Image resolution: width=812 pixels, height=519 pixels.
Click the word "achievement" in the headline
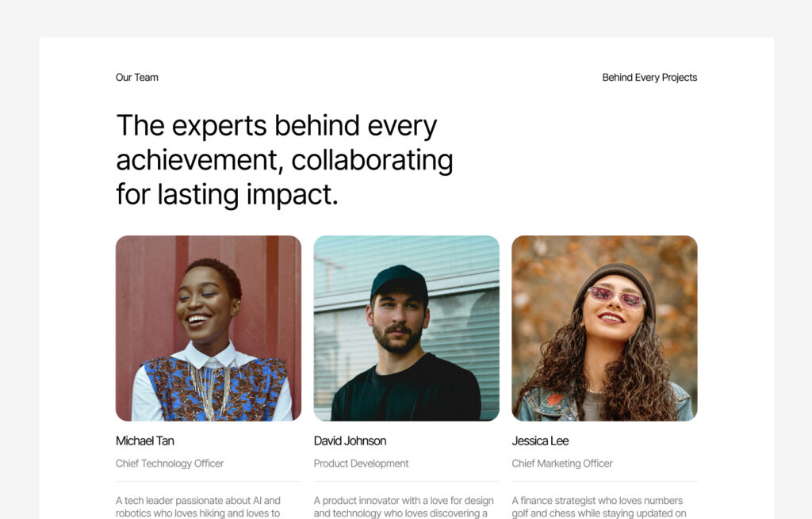pyautogui.click(x=195, y=160)
